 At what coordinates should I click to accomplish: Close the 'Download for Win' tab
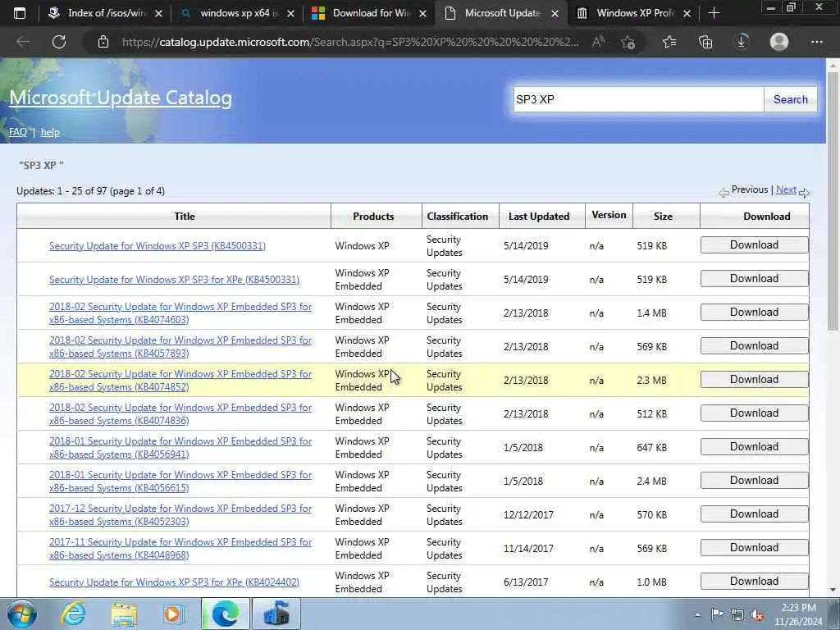pos(422,14)
